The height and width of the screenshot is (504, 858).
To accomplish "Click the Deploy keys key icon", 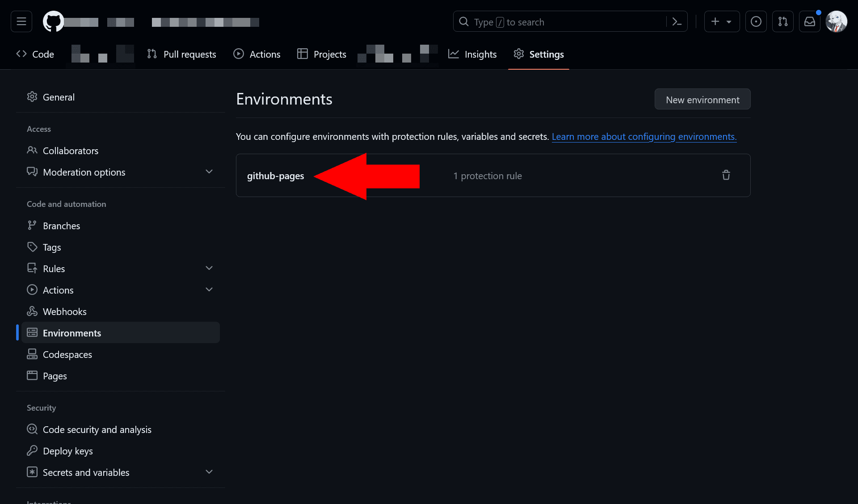I will tap(32, 450).
